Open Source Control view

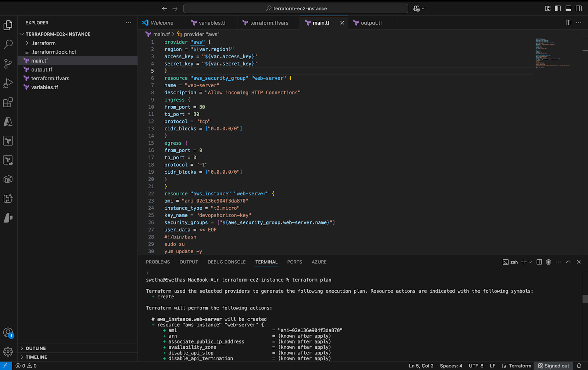tap(8, 64)
